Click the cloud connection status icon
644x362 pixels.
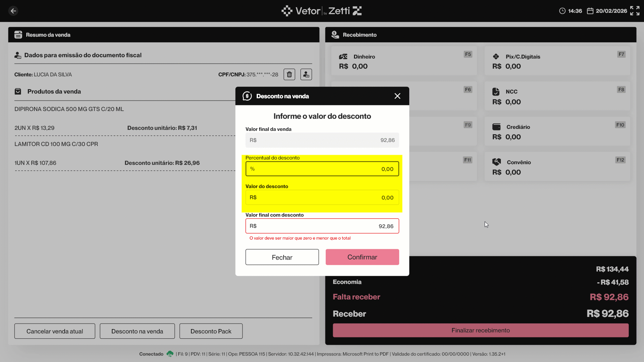(170, 354)
